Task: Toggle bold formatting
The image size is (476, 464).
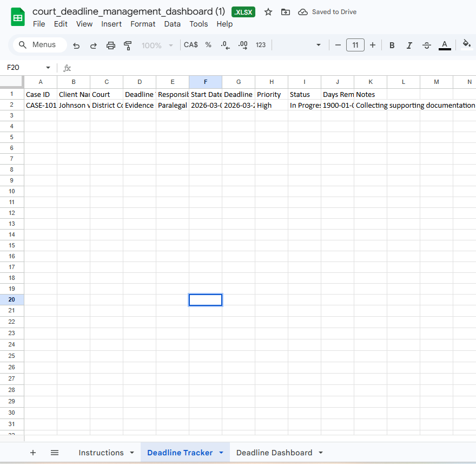Action: pyautogui.click(x=392, y=45)
